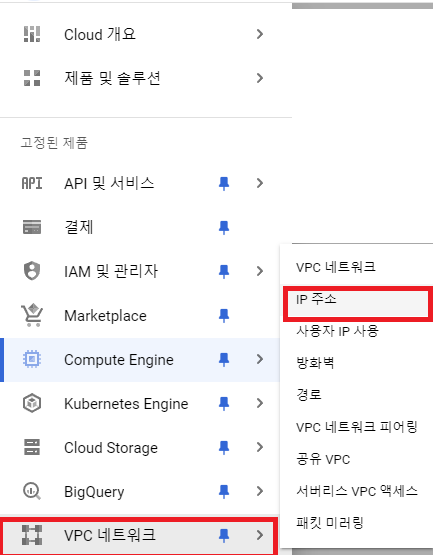Click the 결제 credit card icon

click(32, 227)
